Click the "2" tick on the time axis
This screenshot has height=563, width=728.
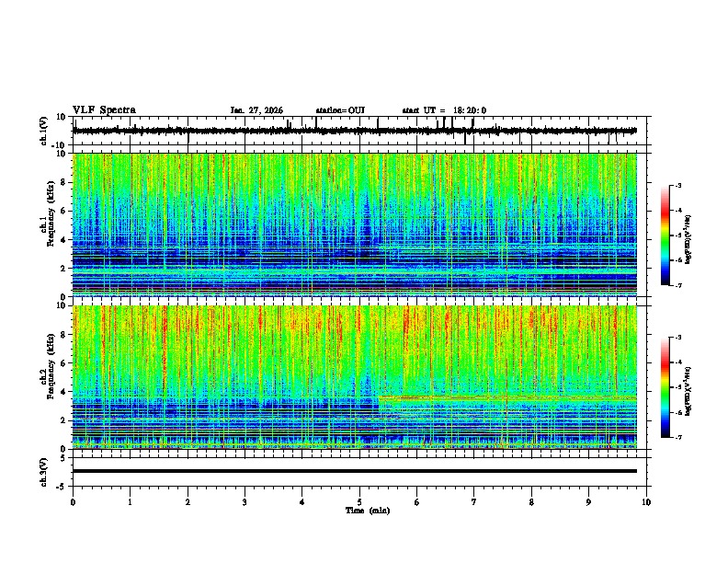[188, 502]
